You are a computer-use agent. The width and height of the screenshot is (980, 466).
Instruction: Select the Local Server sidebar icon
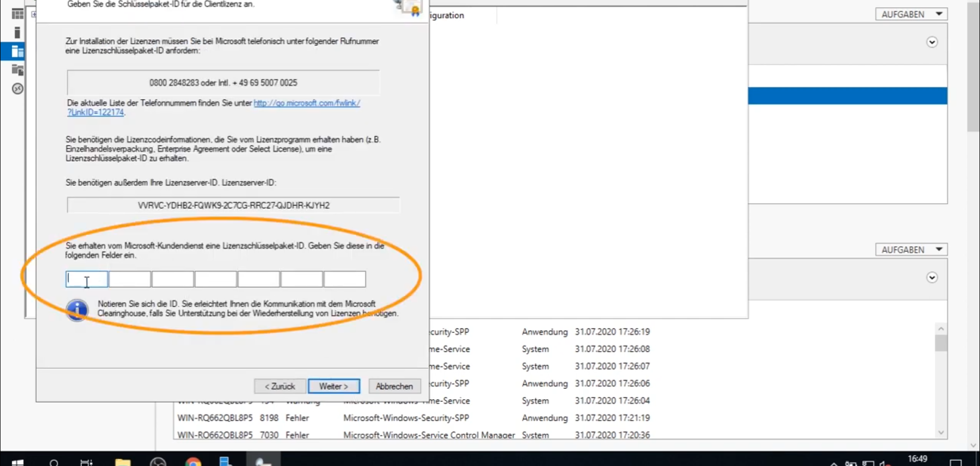pos(17,33)
